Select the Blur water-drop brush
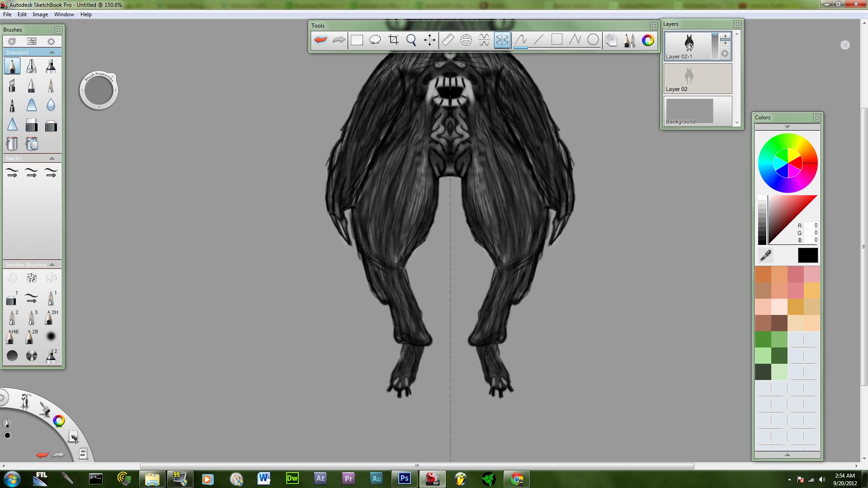 (x=51, y=105)
